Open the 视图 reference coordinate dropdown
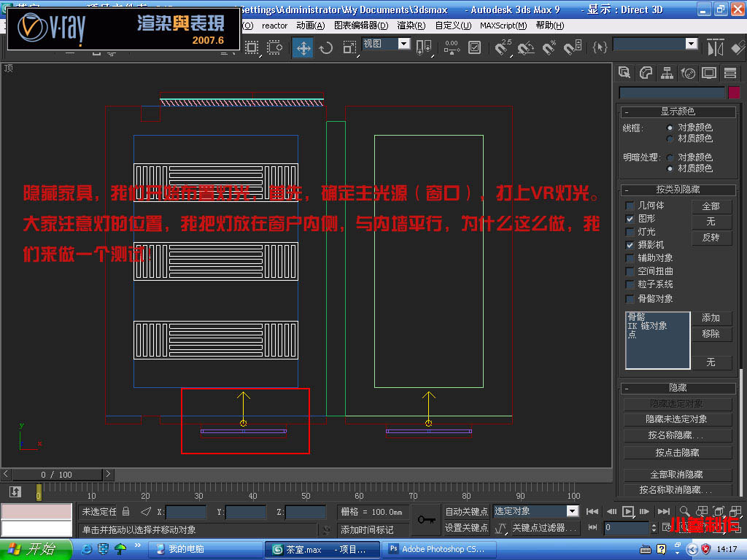The width and height of the screenshot is (747, 560). pos(404,44)
